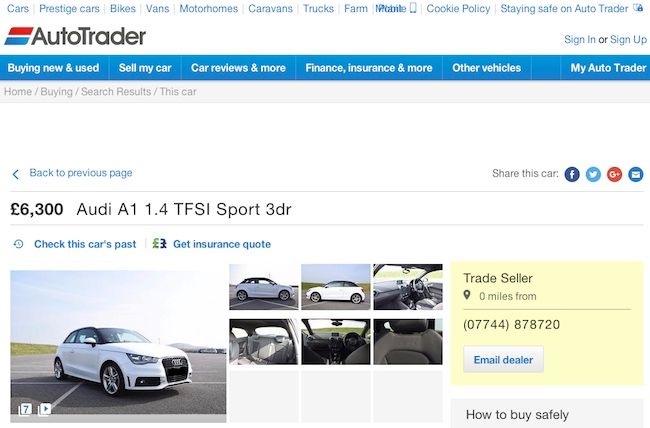Open the main white Audi A1 photo
Image resolution: width=650 pixels, height=428 pixels.
click(x=118, y=346)
